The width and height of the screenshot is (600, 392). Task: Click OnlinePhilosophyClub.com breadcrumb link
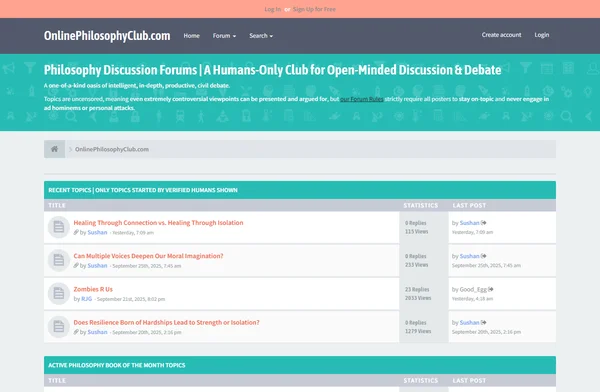(x=112, y=149)
